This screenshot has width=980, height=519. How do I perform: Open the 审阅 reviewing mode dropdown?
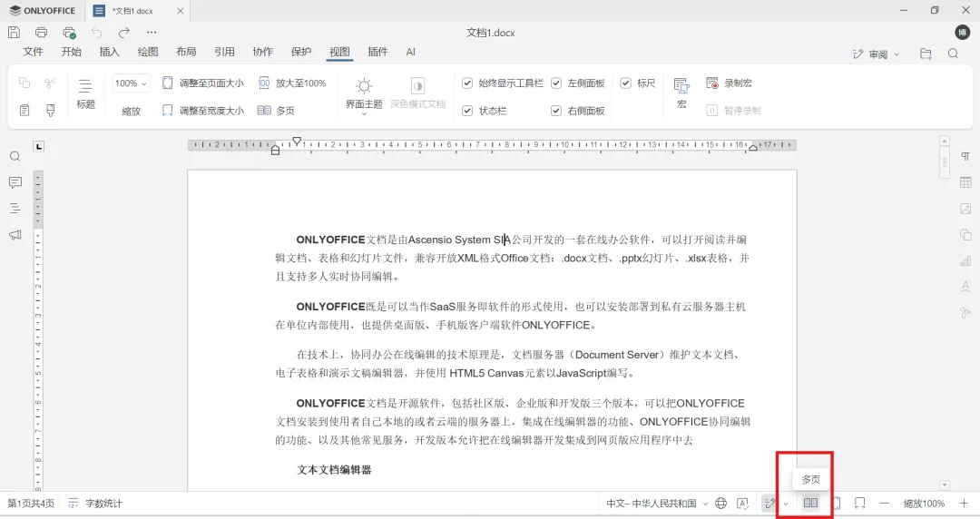(x=877, y=54)
